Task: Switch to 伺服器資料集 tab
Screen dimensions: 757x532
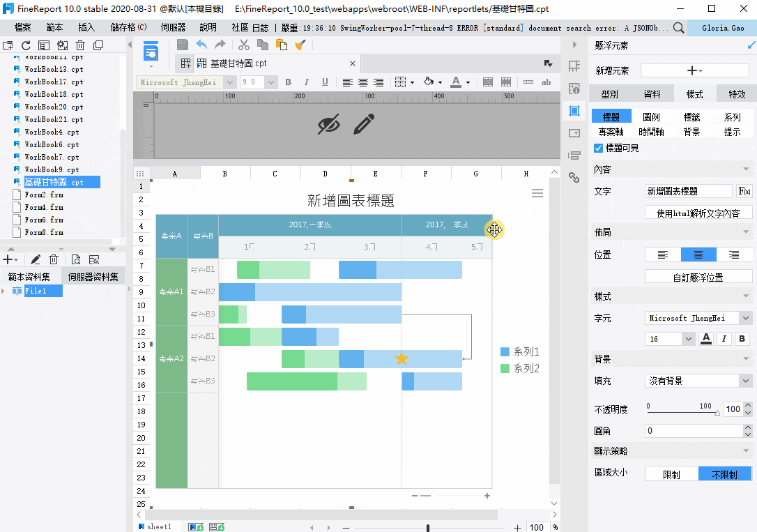Action: [93, 277]
